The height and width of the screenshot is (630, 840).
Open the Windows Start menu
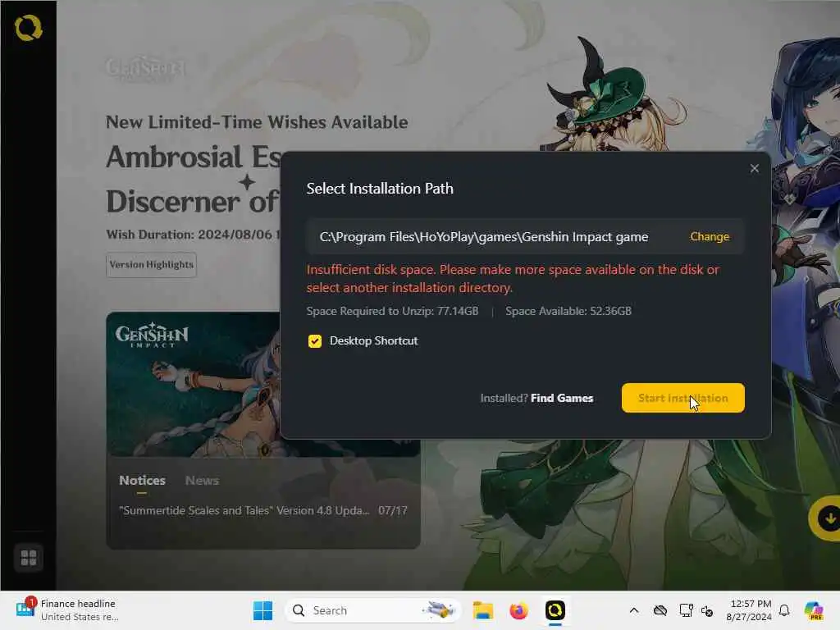point(262,610)
